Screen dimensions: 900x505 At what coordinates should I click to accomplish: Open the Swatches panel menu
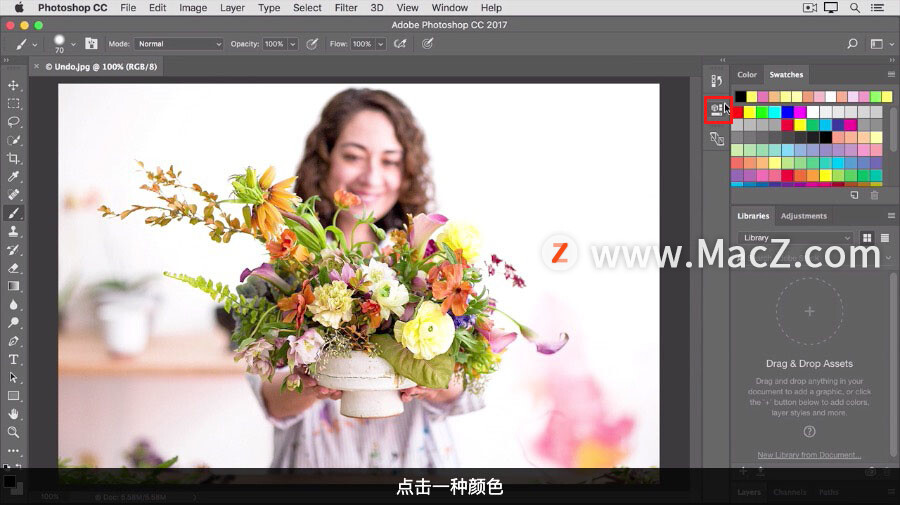891,75
